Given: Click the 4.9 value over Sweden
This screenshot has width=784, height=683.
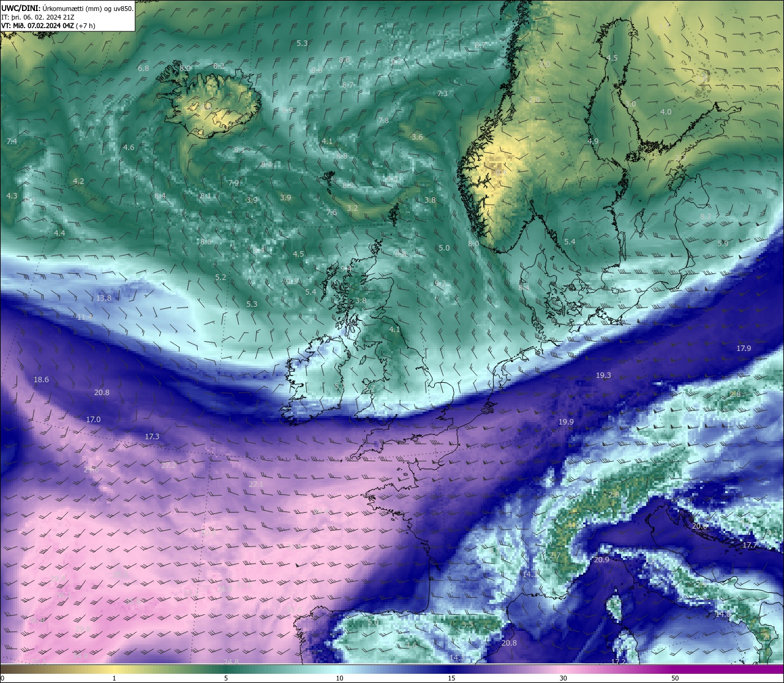Looking at the screenshot, I should coord(593,141).
